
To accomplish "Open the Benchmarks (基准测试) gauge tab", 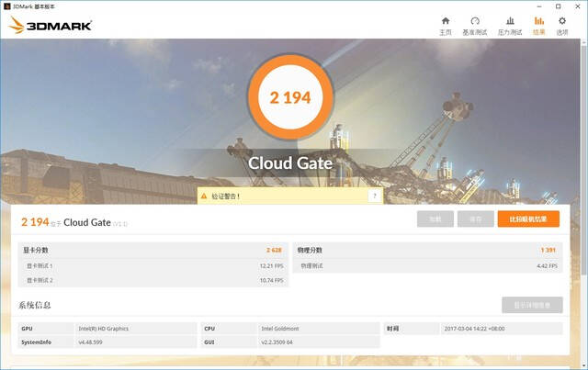I will point(475,26).
